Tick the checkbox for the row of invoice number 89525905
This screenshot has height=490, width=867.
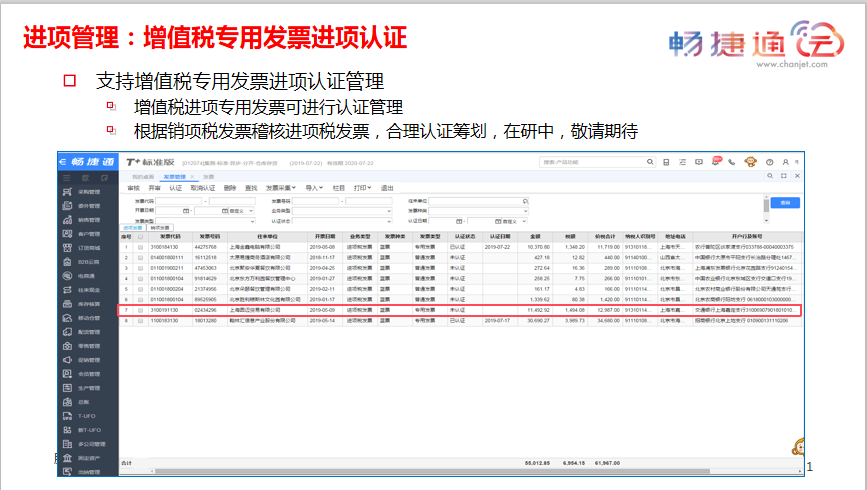(140, 300)
